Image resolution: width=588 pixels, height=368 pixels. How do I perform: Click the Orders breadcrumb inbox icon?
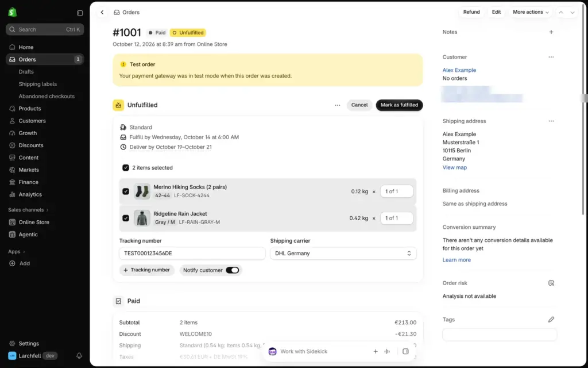117,13
